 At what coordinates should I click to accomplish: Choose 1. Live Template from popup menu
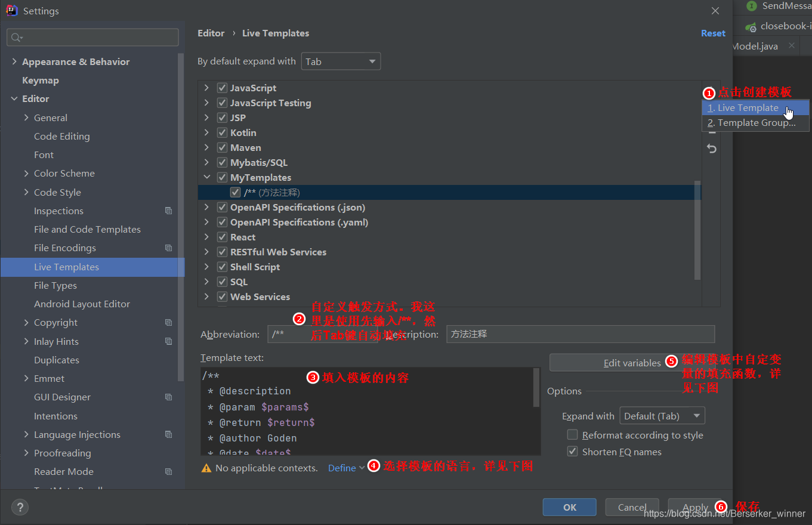pyautogui.click(x=755, y=108)
